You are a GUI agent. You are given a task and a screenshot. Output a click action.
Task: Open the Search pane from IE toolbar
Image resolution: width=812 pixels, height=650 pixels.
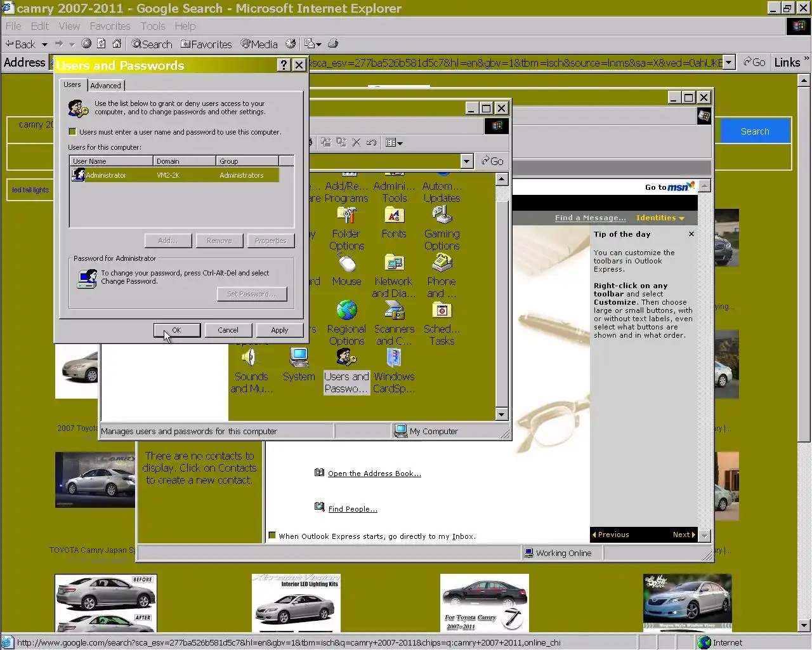pyautogui.click(x=152, y=44)
